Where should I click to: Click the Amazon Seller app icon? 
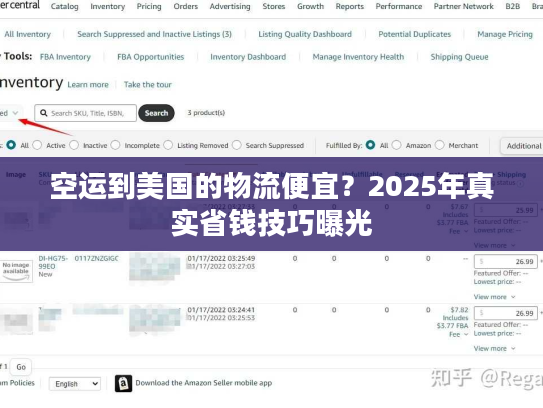coord(123,383)
